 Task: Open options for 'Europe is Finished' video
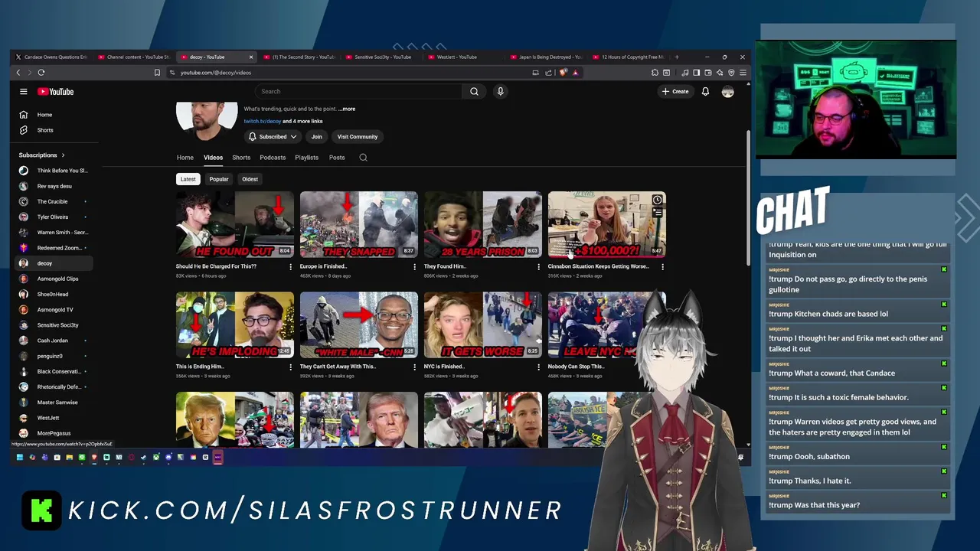(414, 267)
